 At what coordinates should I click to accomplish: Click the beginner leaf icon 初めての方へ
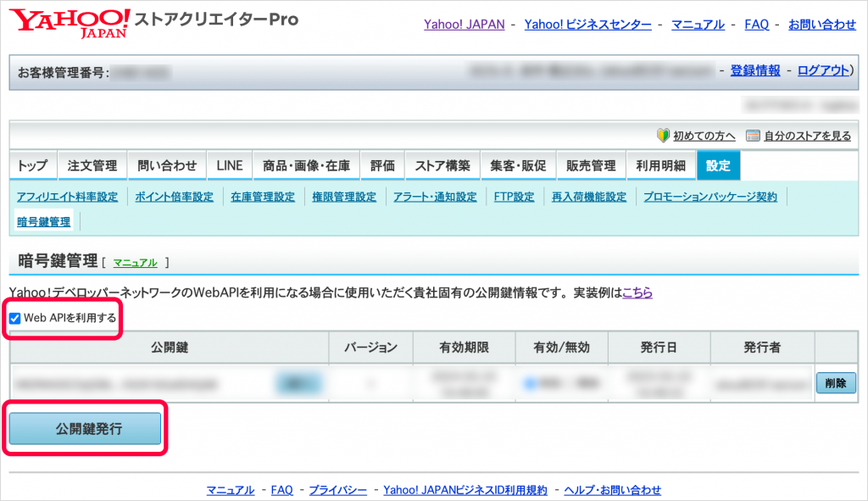pyautogui.click(x=664, y=136)
